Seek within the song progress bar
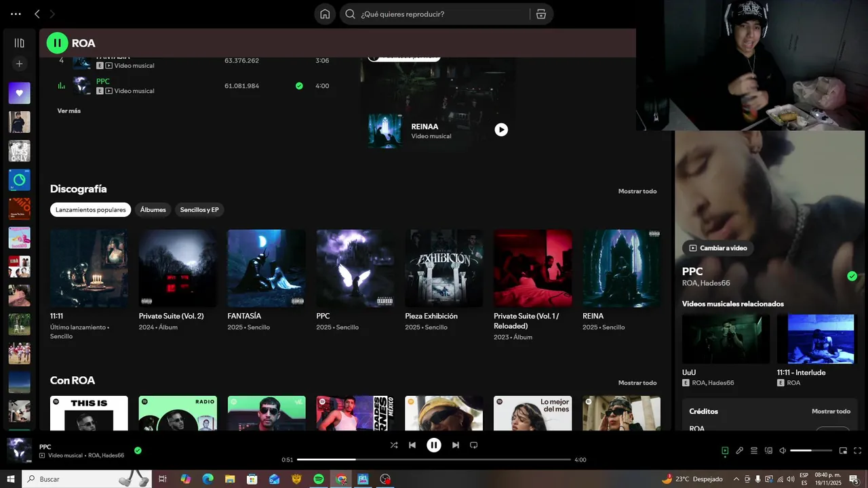 (434, 460)
